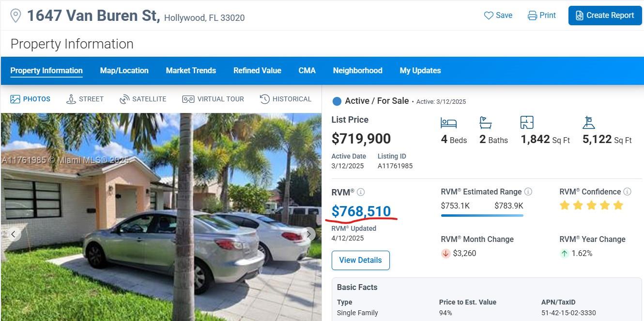
Task: Click the RVM Confidence info icon
Action: [x=627, y=192]
